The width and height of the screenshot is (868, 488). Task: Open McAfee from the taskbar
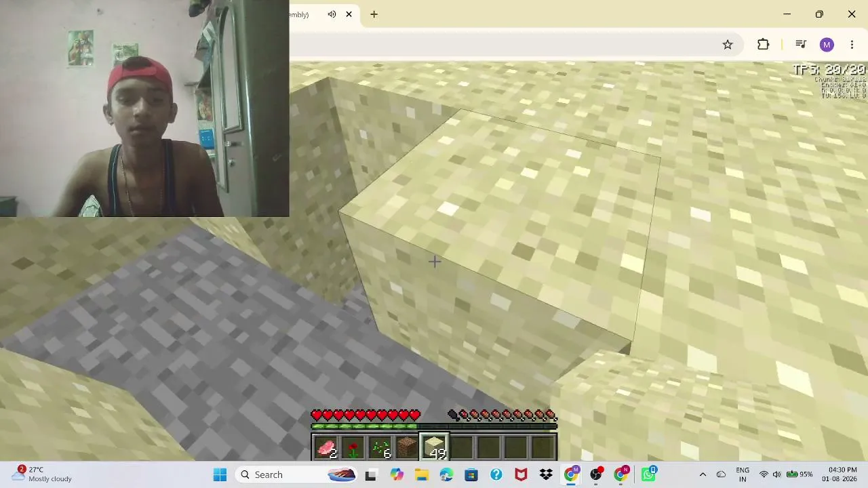coord(521,474)
